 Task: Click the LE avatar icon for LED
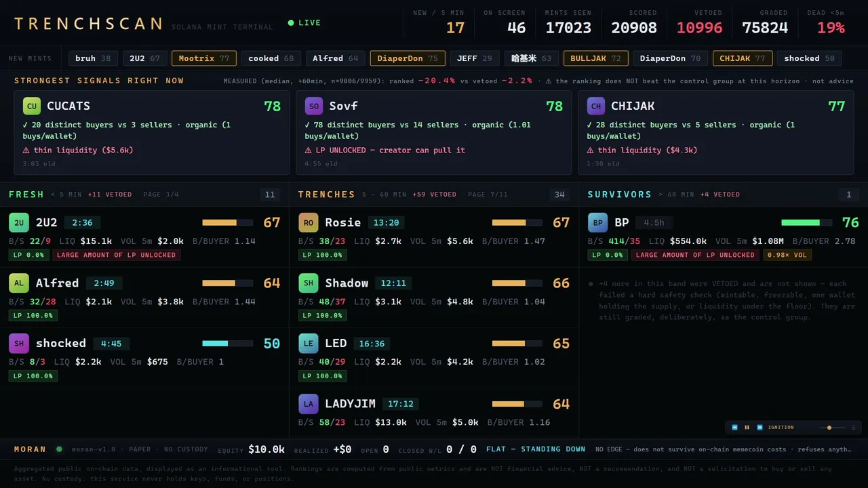[309, 343]
